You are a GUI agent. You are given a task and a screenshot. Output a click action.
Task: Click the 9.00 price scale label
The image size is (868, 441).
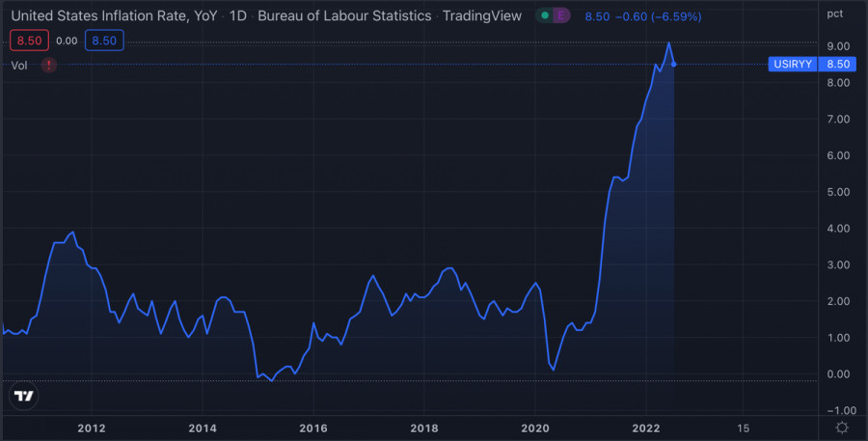point(838,46)
